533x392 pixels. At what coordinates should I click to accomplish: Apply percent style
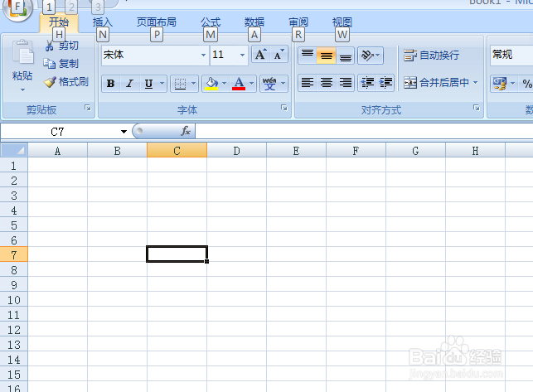[x=527, y=84]
